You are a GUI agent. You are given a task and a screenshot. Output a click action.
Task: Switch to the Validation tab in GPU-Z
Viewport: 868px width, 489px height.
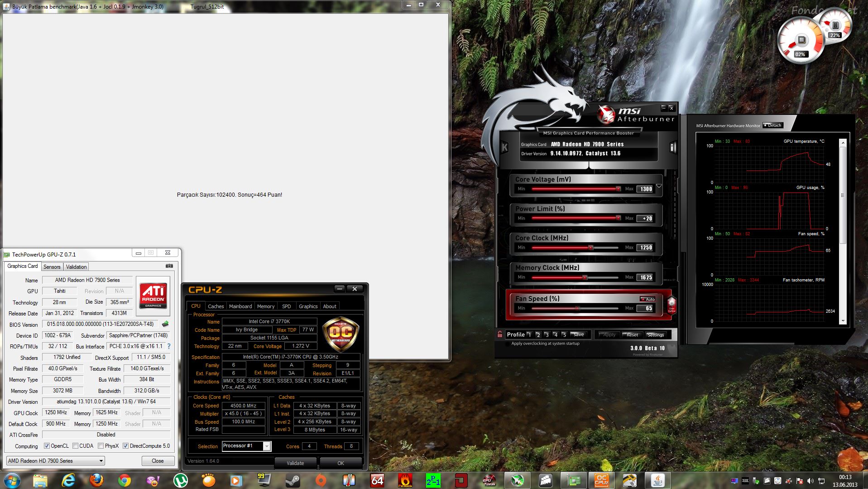coord(76,267)
